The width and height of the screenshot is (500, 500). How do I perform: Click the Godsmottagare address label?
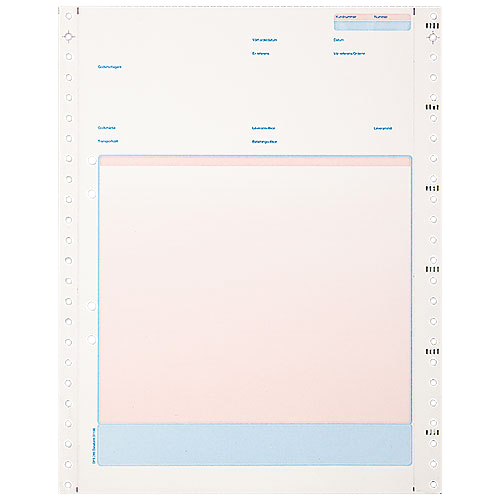coord(110,67)
